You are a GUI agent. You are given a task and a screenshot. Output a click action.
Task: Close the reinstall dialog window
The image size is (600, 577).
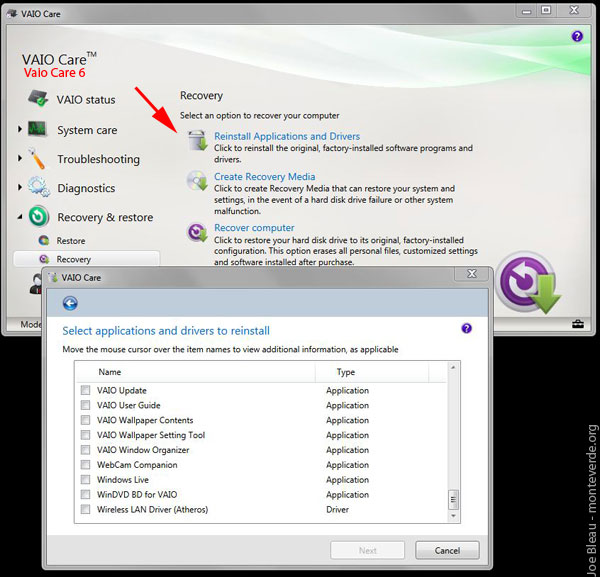472,274
